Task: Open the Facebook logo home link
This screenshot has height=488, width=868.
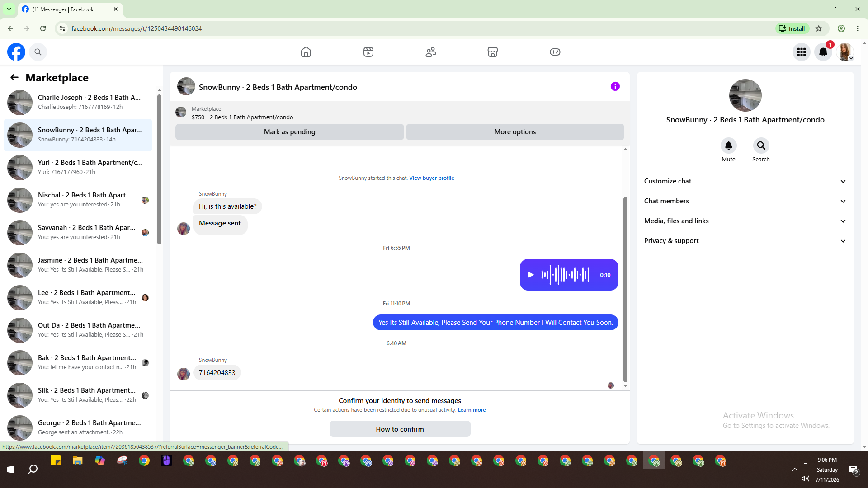Action: (16, 52)
